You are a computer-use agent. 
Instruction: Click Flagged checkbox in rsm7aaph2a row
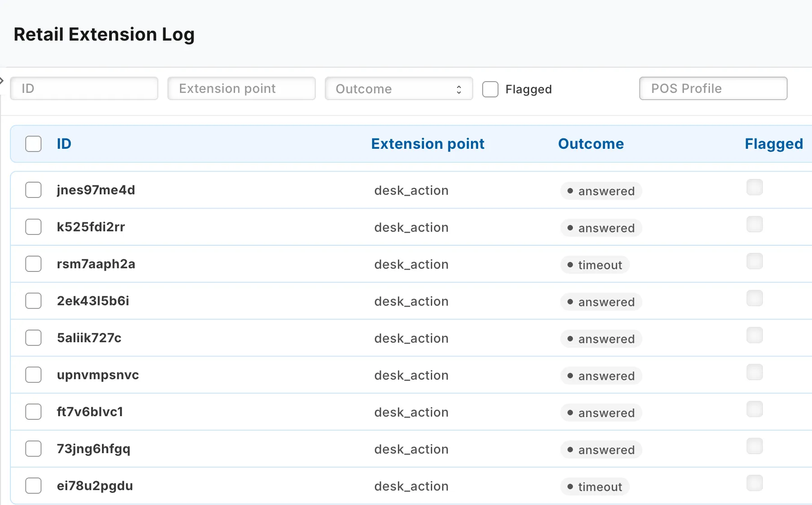pyautogui.click(x=755, y=261)
